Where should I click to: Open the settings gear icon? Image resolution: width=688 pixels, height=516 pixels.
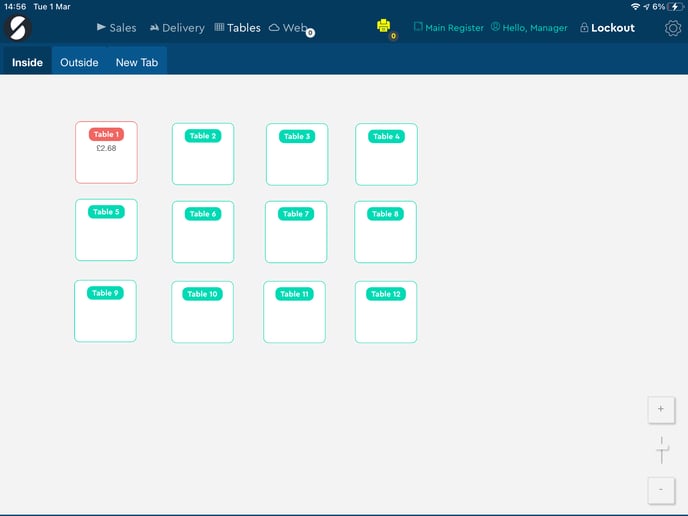(x=673, y=28)
